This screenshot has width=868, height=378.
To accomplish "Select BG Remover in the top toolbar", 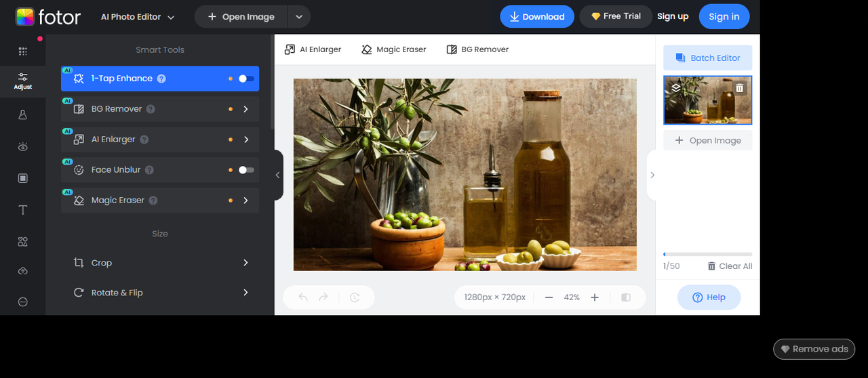I will click(477, 49).
